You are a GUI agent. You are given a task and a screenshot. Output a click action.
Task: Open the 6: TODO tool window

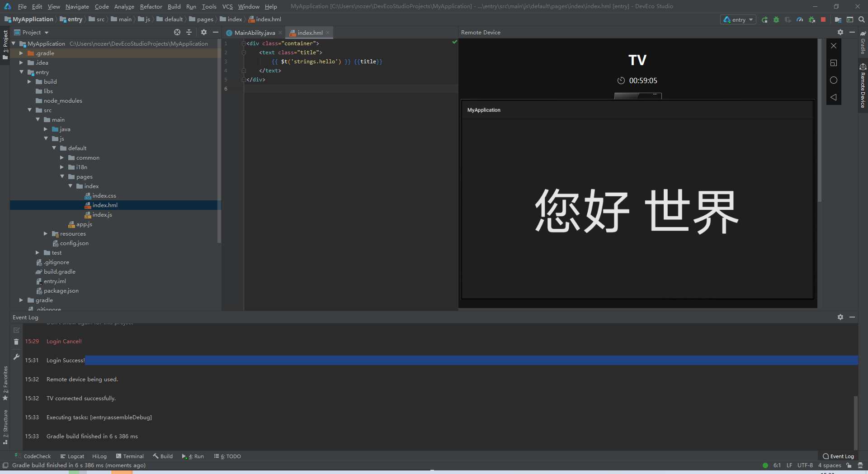227,456
